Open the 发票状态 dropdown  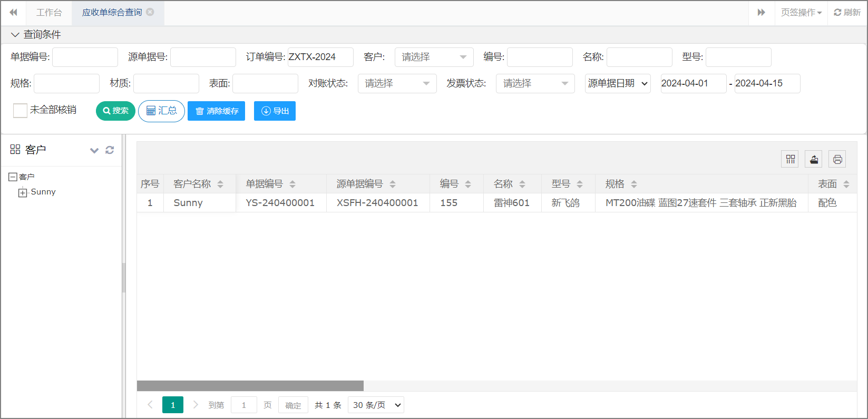tap(535, 84)
